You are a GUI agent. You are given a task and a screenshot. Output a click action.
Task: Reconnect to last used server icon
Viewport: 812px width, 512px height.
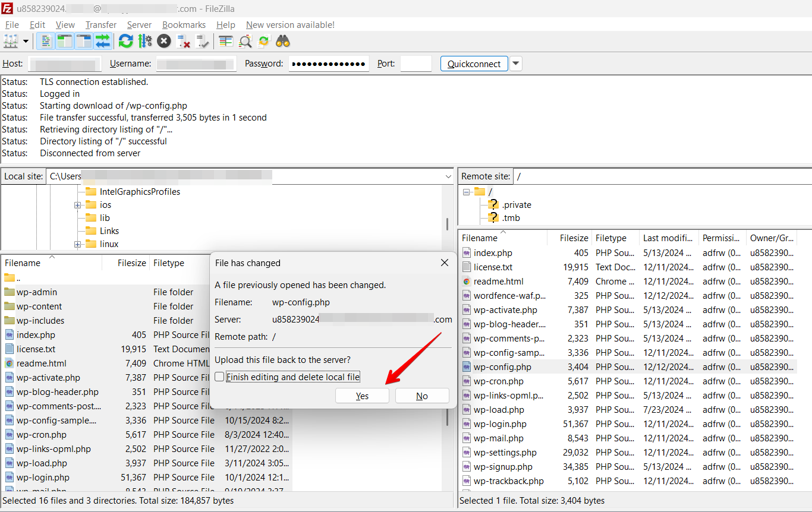coord(203,42)
